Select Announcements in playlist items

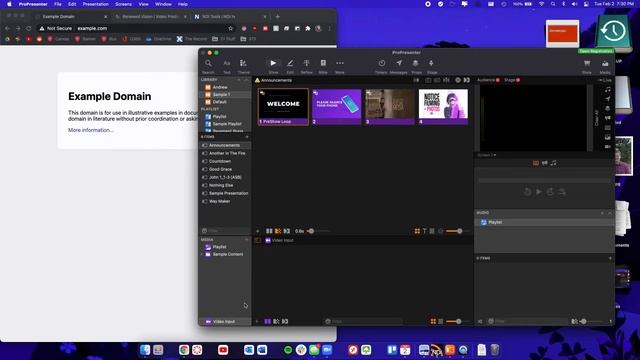pos(225,145)
